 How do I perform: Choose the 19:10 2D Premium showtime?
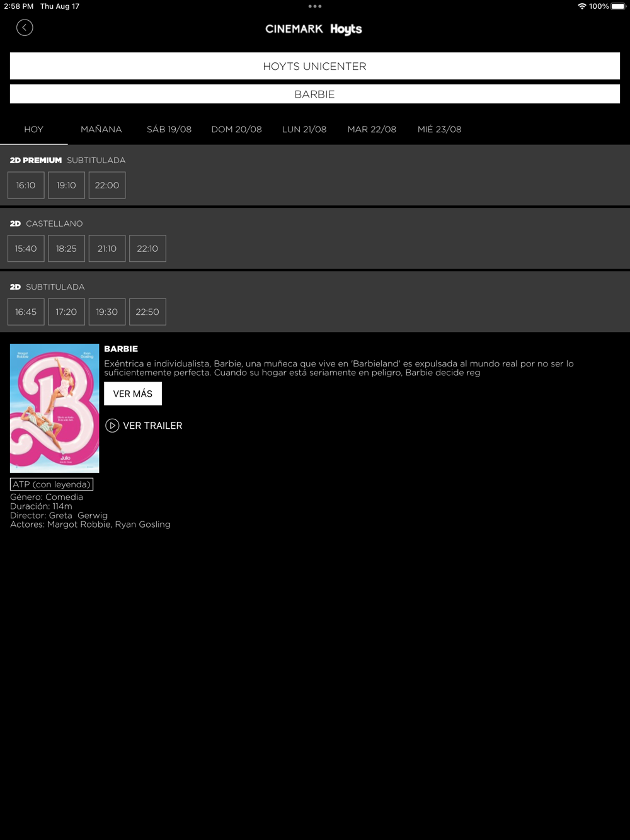(x=66, y=185)
